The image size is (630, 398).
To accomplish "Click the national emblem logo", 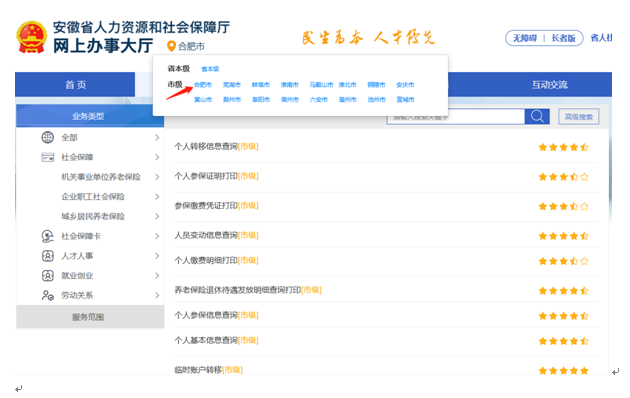I will point(31,37).
